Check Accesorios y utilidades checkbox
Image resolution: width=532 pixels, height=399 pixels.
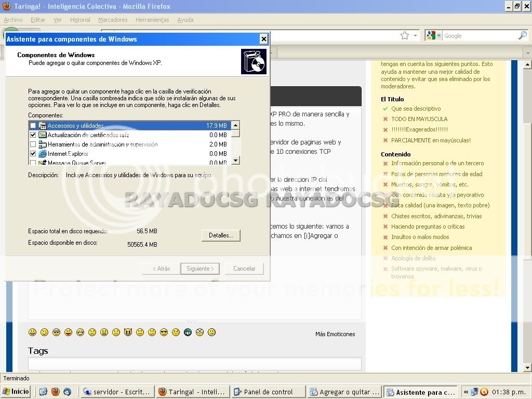[33, 126]
